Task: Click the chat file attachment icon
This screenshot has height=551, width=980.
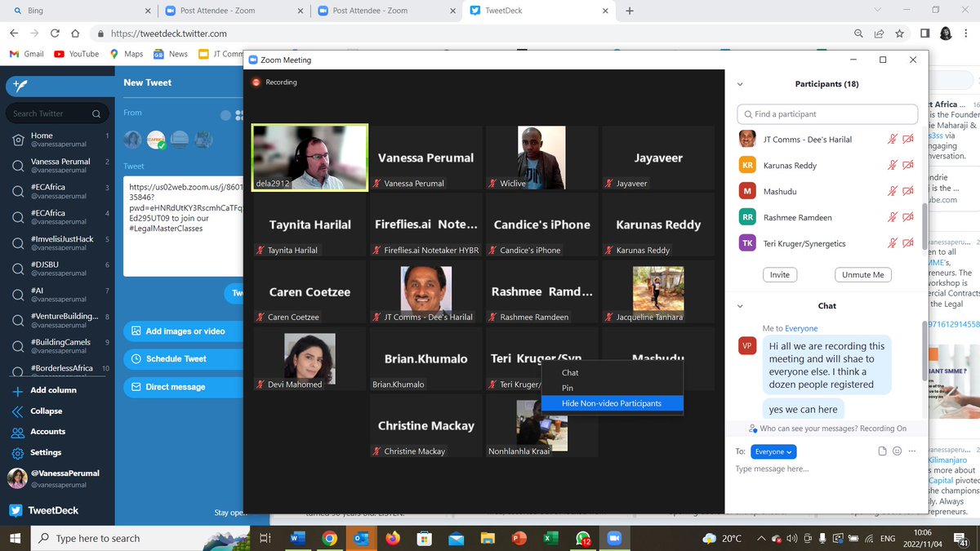Action: point(882,451)
